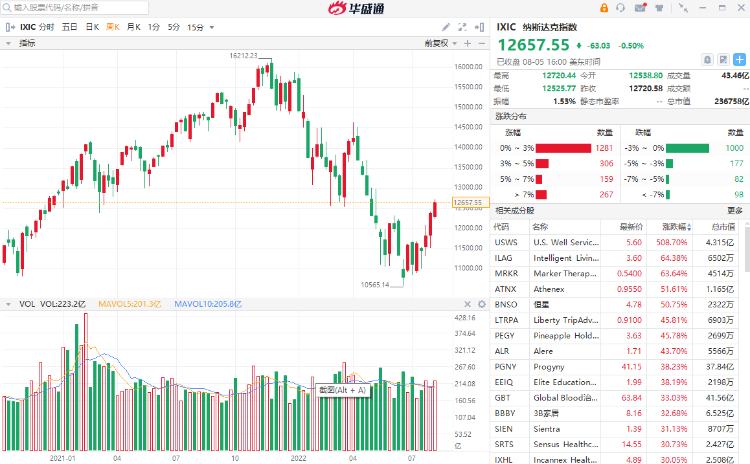The height and width of the screenshot is (464, 750).
Task: Open VOL indicator settings gear
Action: 482,304
